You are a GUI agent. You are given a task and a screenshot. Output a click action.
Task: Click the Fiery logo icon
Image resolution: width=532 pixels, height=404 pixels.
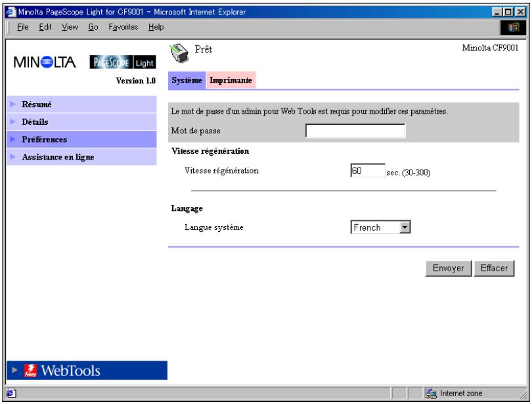pyautogui.click(x=30, y=370)
